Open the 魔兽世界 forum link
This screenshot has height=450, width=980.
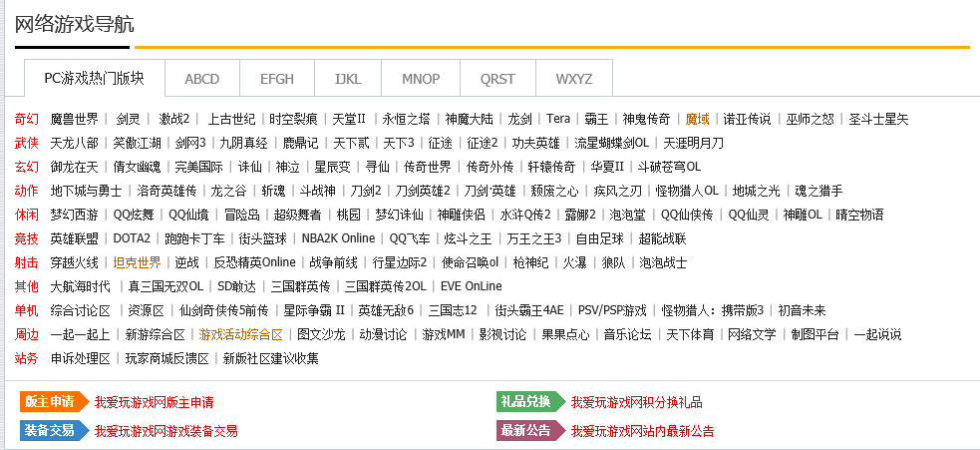coord(75,119)
